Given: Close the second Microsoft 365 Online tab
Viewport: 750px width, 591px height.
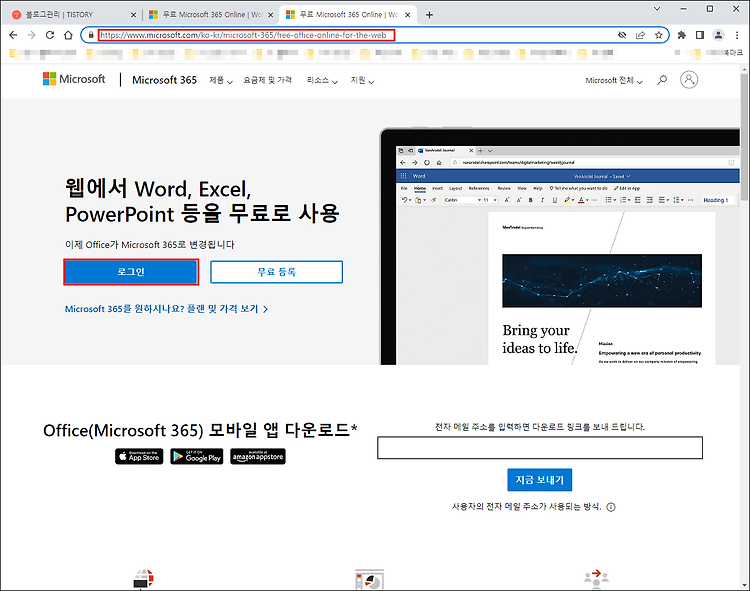Looking at the screenshot, I should [270, 15].
